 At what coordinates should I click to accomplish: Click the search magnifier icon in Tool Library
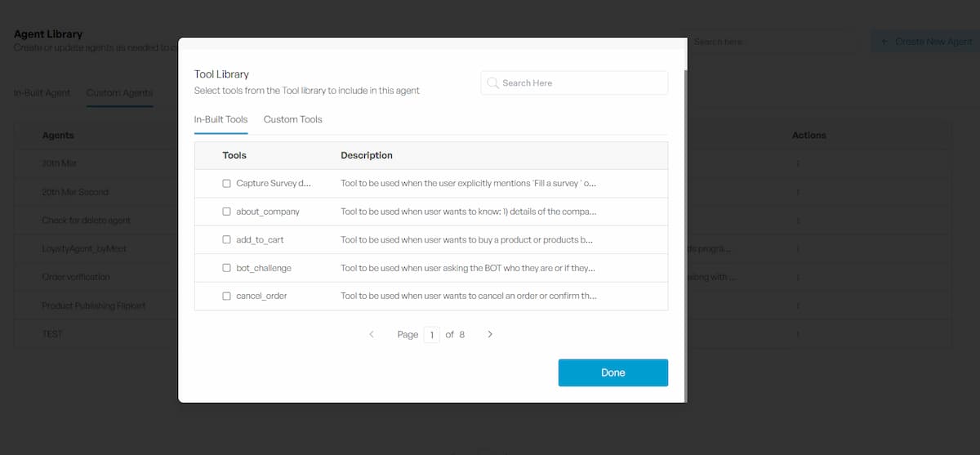click(492, 83)
